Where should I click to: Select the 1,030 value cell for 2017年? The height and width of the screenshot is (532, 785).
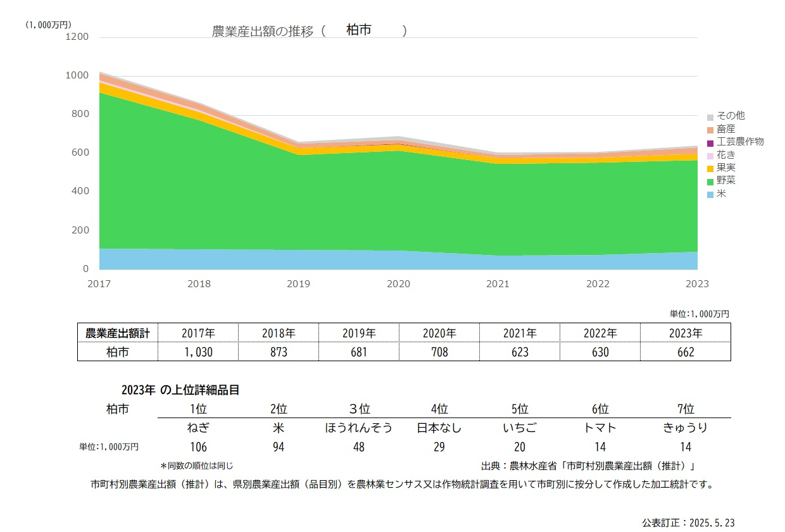[199, 352]
